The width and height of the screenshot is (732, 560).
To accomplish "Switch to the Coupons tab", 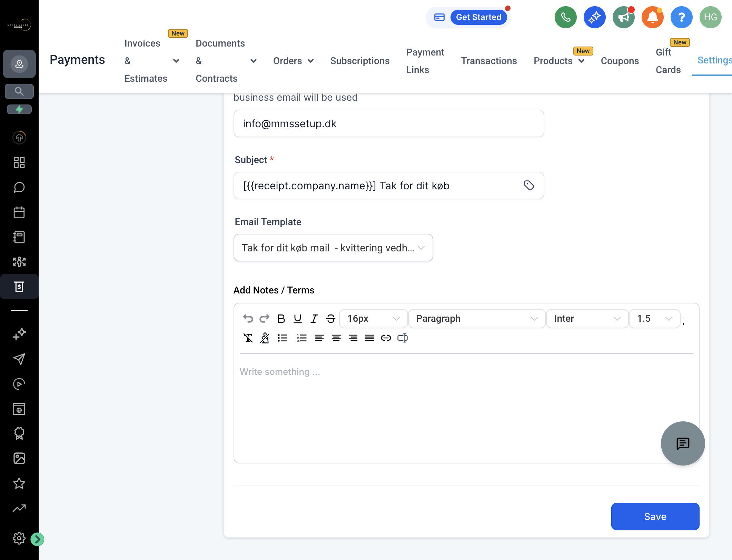I will (x=620, y=61).
